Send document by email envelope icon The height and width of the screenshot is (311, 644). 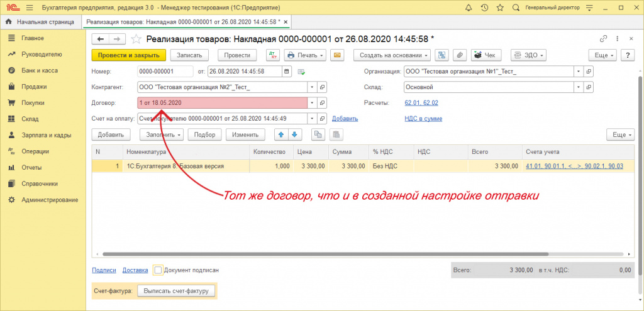(x=337, y=55)
